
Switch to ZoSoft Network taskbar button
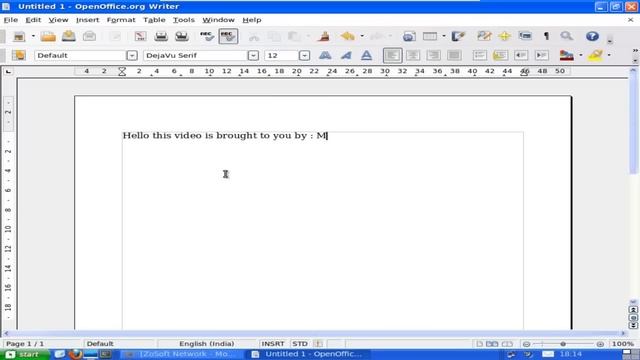coord(183,354)
